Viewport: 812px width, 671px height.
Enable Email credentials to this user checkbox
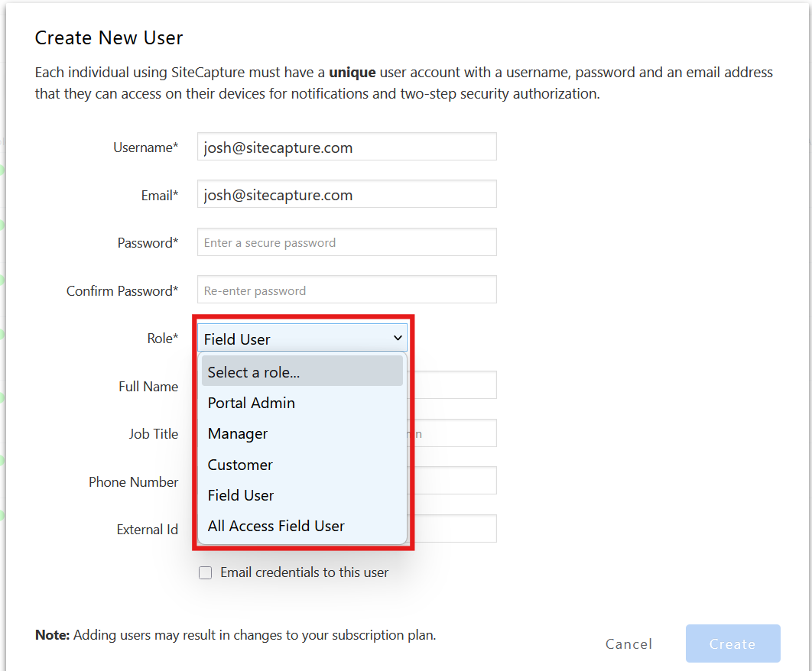click(x=205, y=572)
